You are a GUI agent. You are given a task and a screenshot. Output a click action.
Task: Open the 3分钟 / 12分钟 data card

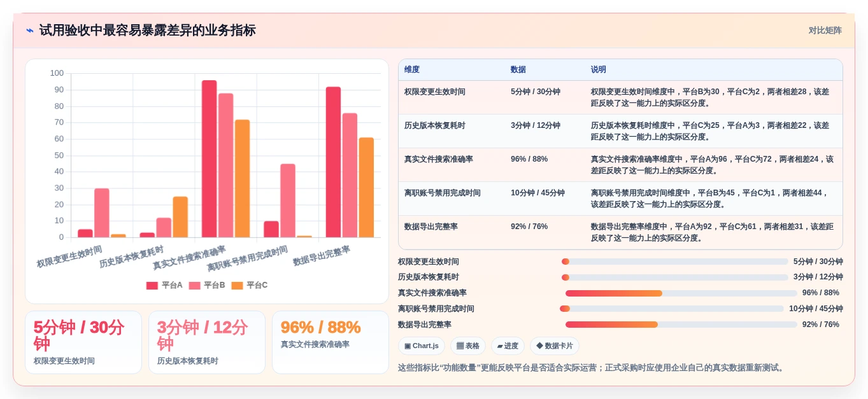207,342
